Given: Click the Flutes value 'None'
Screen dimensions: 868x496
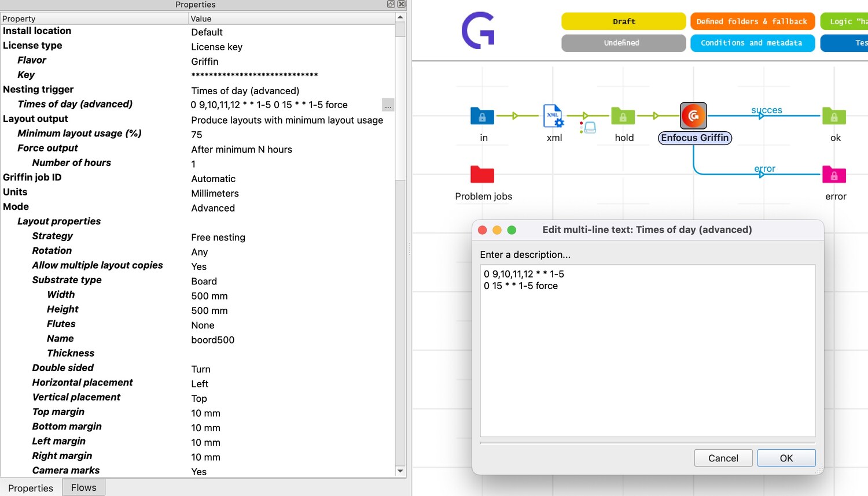Looking at the screenshot, I should 203,325.
